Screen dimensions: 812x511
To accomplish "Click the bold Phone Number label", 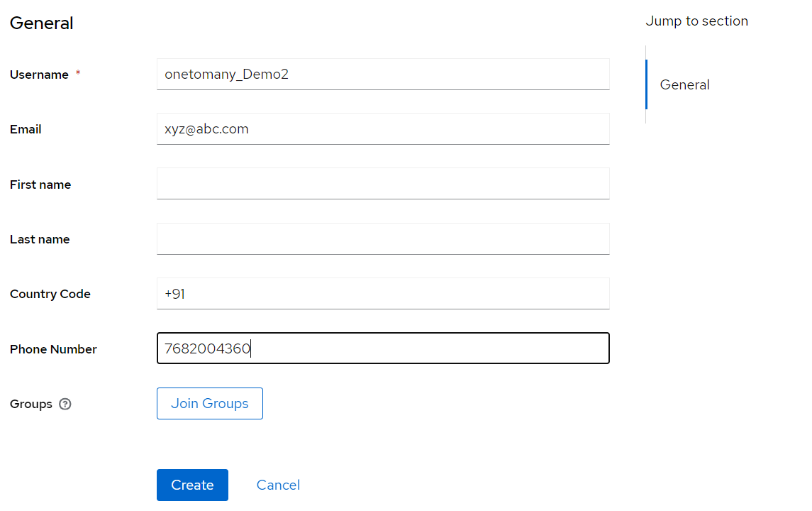I will click(x=53, y=349).
